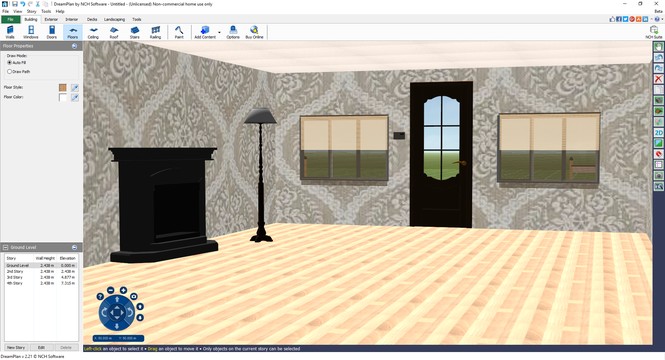Select the Stairs tool

(134, 32)
